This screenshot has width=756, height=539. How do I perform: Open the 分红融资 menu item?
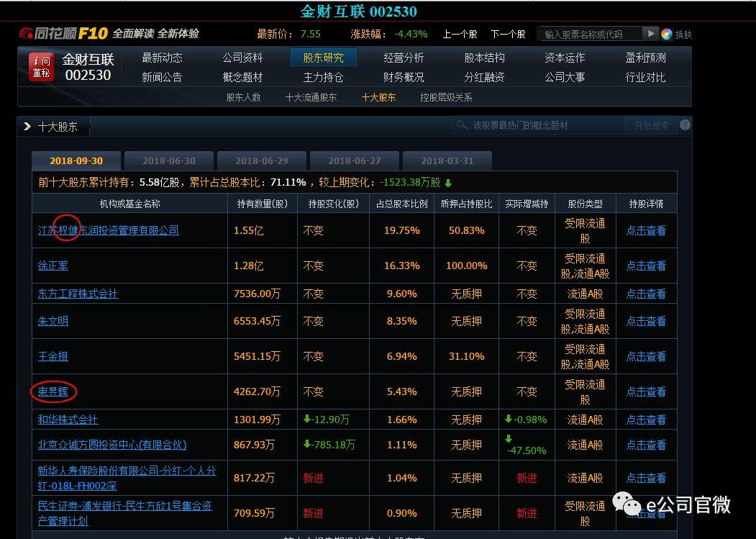484,77
